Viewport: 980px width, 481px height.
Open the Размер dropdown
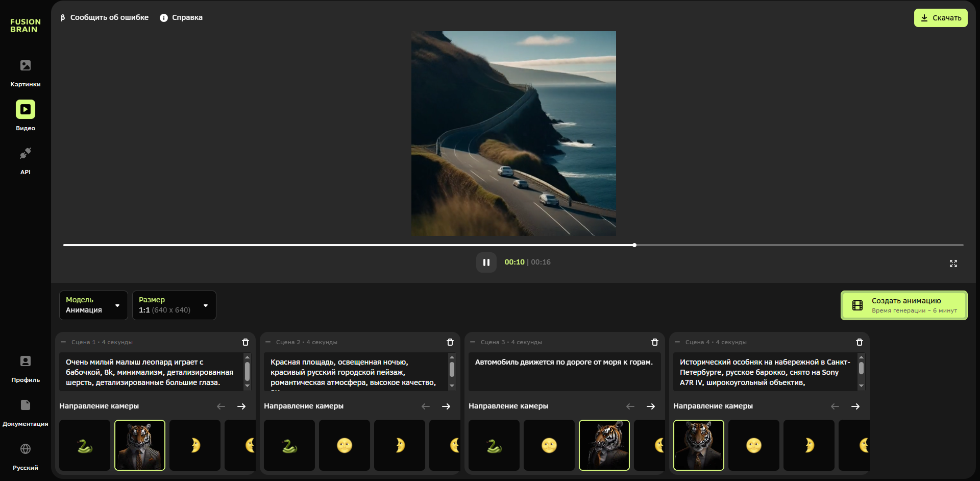click(174, 305)
